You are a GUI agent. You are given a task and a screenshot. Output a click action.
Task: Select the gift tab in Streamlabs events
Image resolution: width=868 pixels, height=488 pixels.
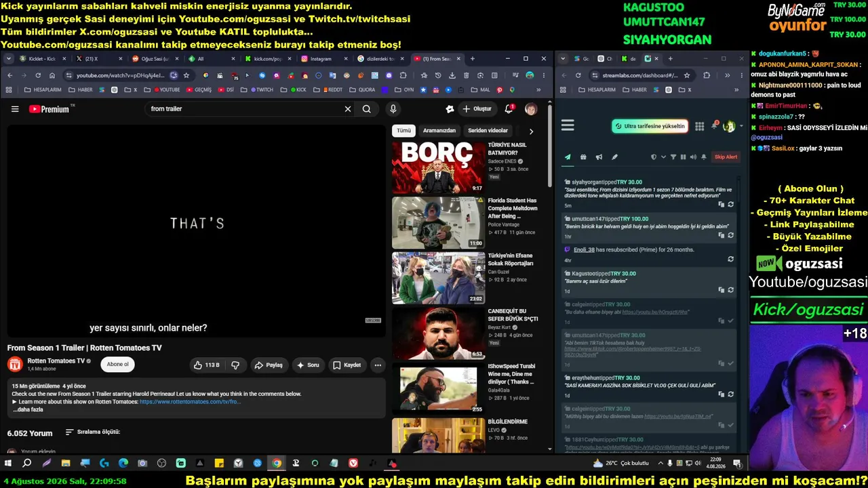coord(583,157)
